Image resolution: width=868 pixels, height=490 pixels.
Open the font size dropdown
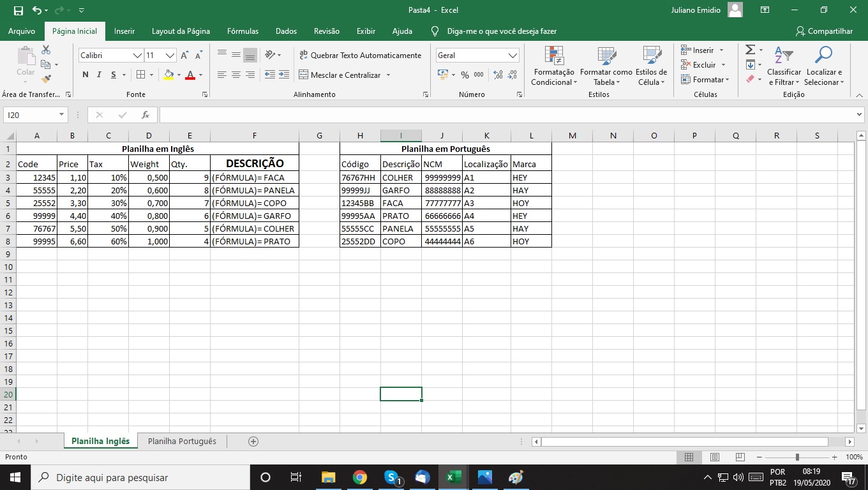(x=170, y=56)
